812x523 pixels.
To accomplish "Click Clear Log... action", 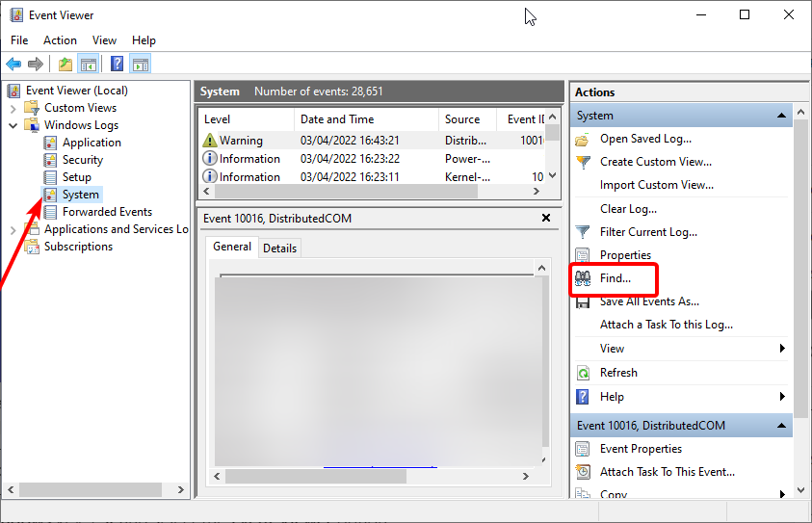I will pyautogui.click(x=628, y=209).
